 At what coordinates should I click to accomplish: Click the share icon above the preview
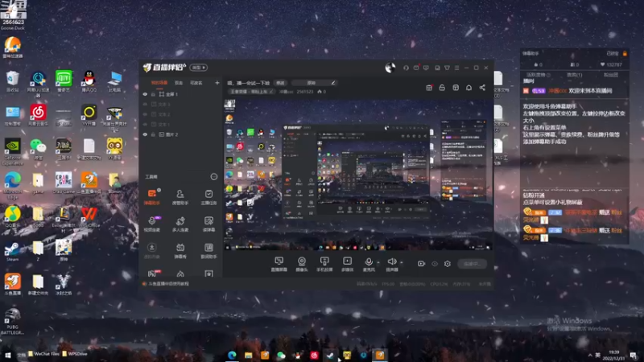tap(482, 88)
